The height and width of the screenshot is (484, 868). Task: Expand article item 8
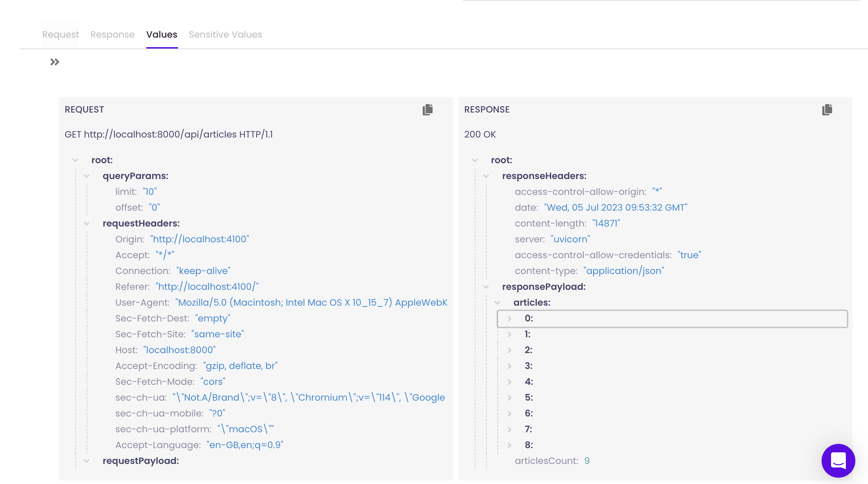(x=509, y=445)
